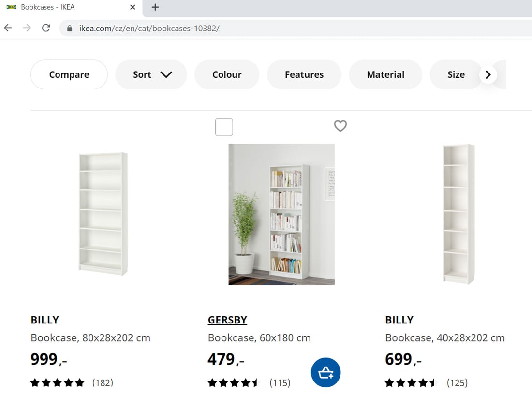Open a new browser tab
The height and width of the screenshot is (396, 532).
click(155, 7)
